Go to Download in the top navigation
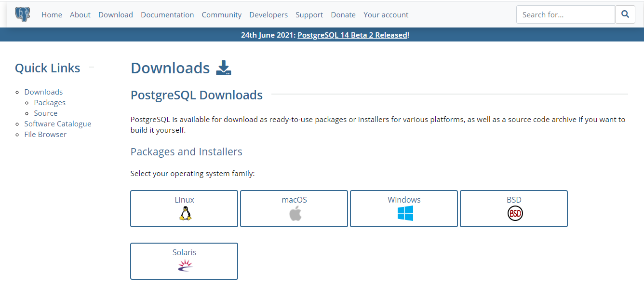The width and height of the screenshot is (644, 288). [x=116, y=15]
